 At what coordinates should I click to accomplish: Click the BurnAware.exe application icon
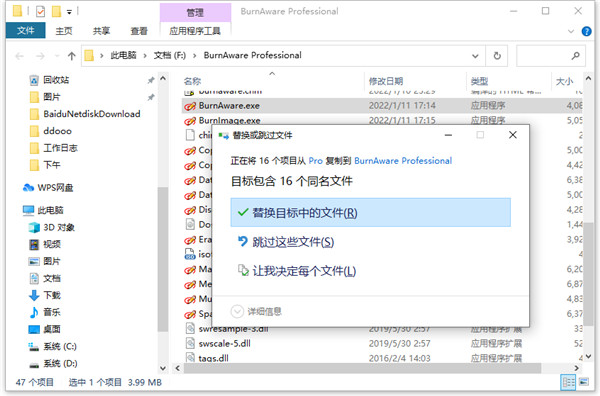pyautogui.click(x=190, y=106)
